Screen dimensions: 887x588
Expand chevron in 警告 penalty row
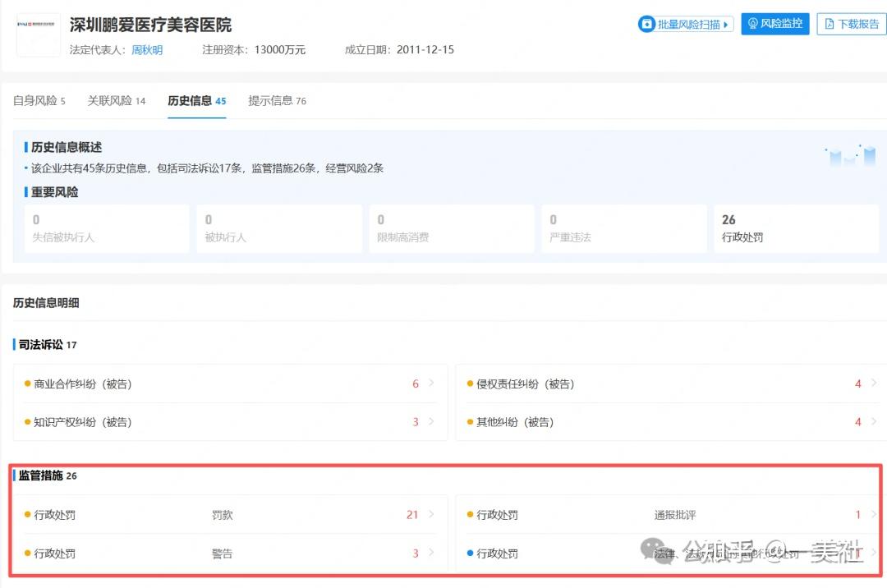pyautogui.click(x=432, y=553)
